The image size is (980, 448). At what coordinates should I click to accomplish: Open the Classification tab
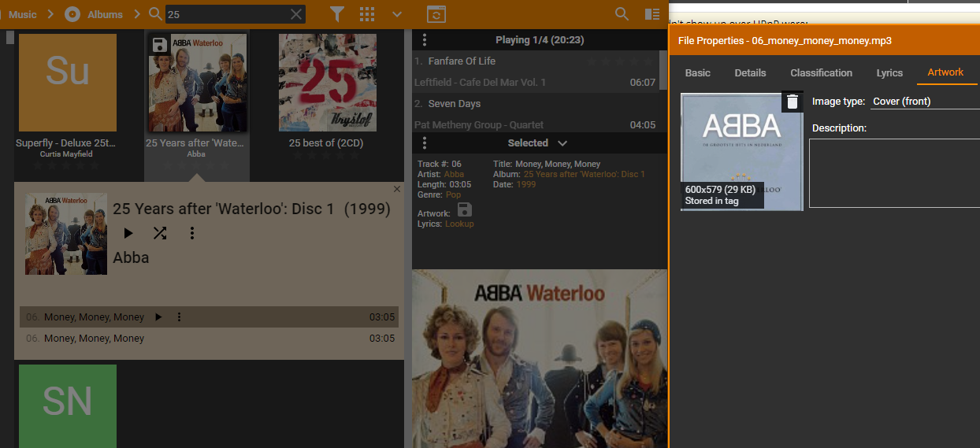coord(821,72)
